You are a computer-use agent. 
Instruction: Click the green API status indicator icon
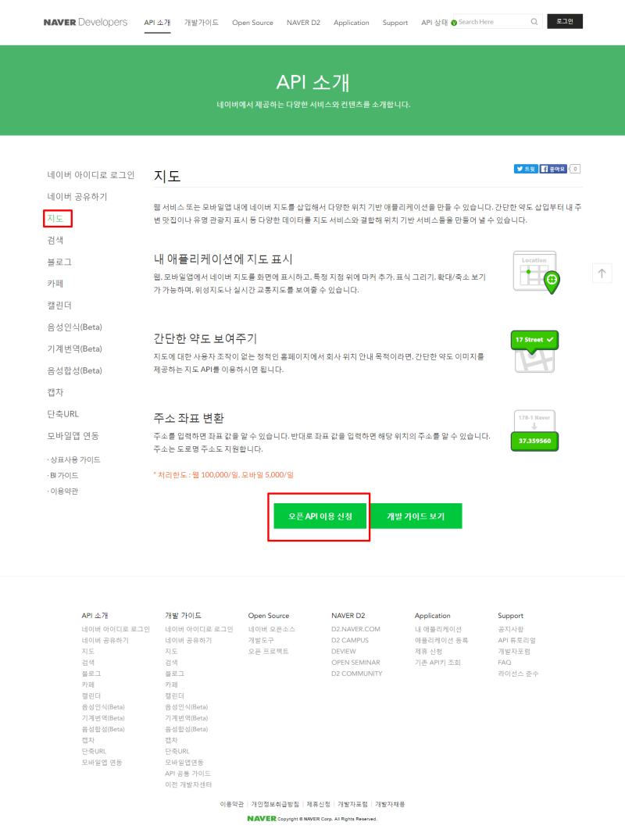point(454,23)
